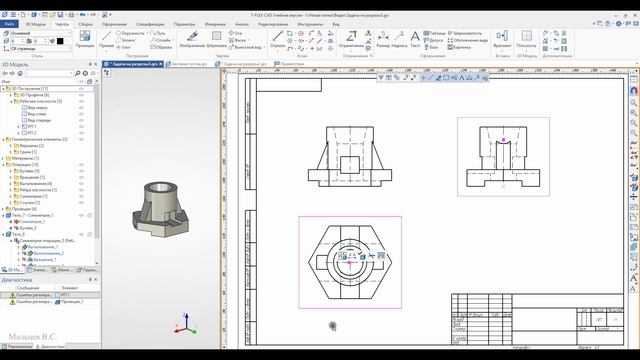Switch to the 3D Модель ribbon tab
Viewport: 640px width, 360px height.
tap(36, 24)
